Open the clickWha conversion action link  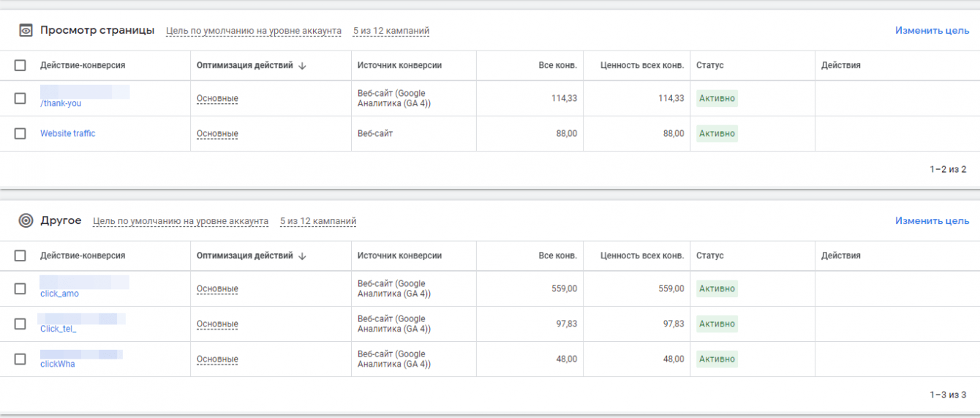coord(57,364)
